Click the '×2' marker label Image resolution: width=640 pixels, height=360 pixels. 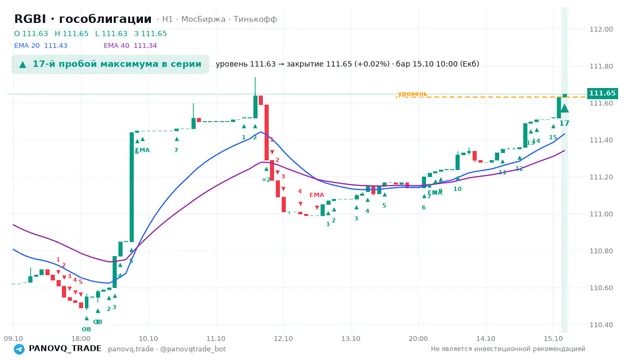pyautogui.click(x=266, y=180)
